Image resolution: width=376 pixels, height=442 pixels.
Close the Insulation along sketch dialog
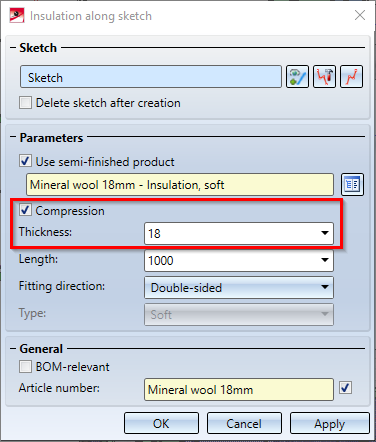coord(360,15)
